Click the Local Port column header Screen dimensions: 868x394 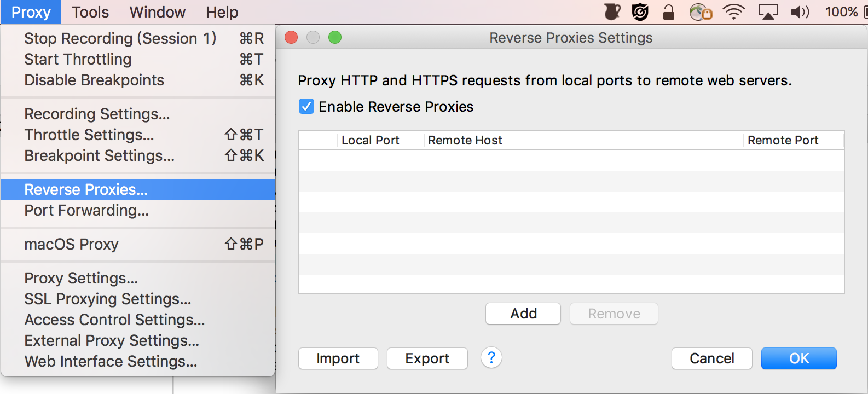click(381, 140)
